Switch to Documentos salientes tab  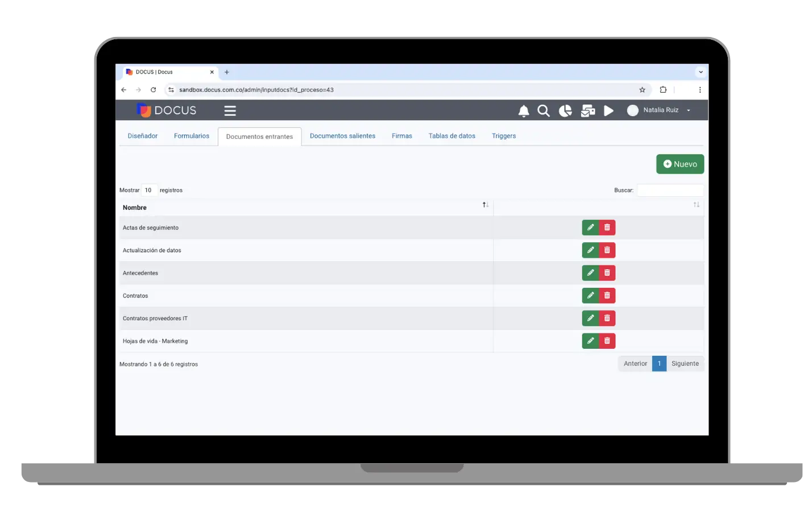[342, 136]
